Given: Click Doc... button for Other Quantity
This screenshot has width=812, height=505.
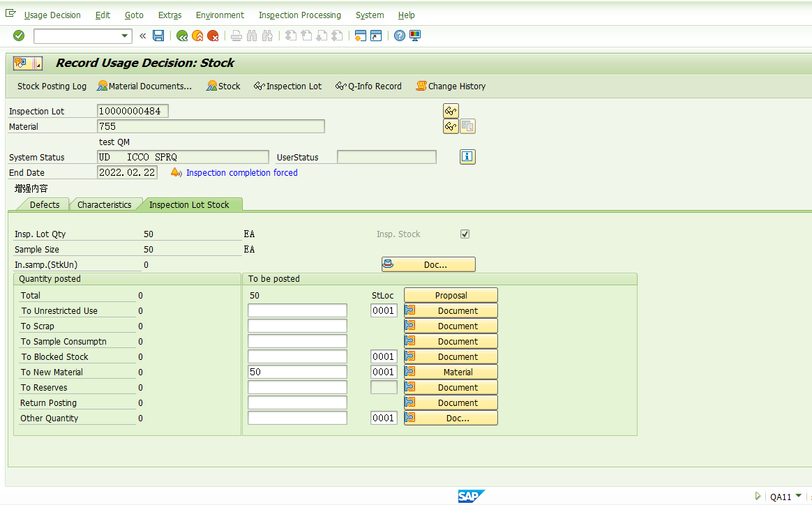Looking at the screenshot, I should click(x=451, y=418).
